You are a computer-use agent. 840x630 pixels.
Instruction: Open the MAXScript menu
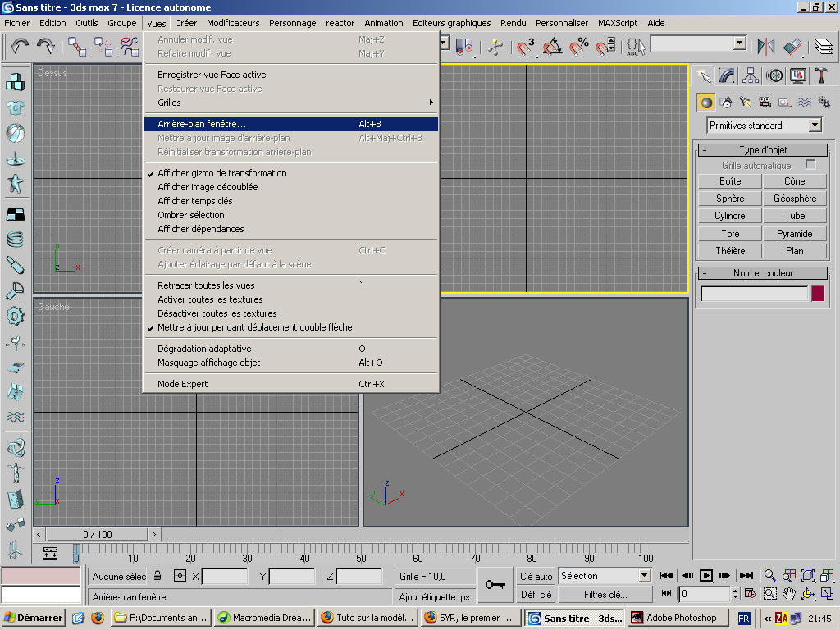[618, 23]
